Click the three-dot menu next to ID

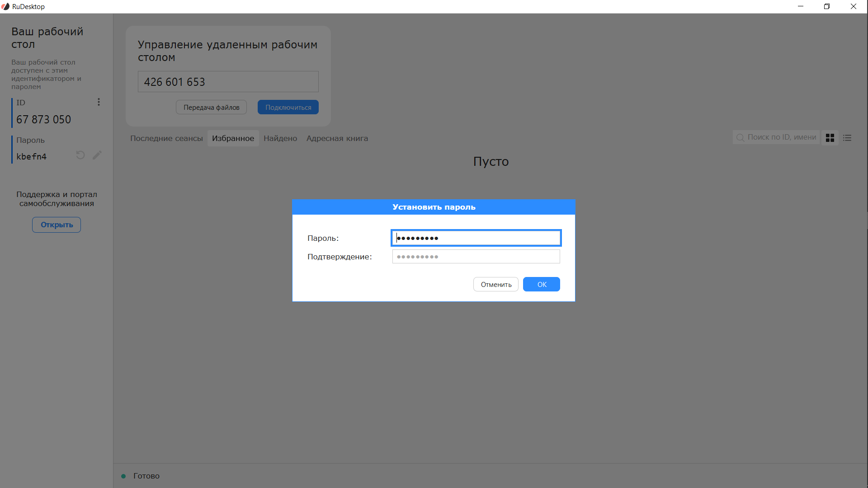coord(99,102)
